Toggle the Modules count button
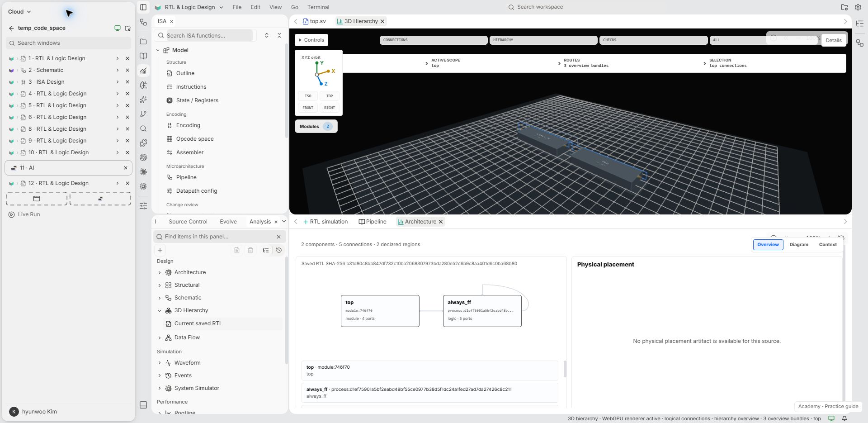Viewport: 868px width, 423px height. pyautogui.click(x=316, y=126)
